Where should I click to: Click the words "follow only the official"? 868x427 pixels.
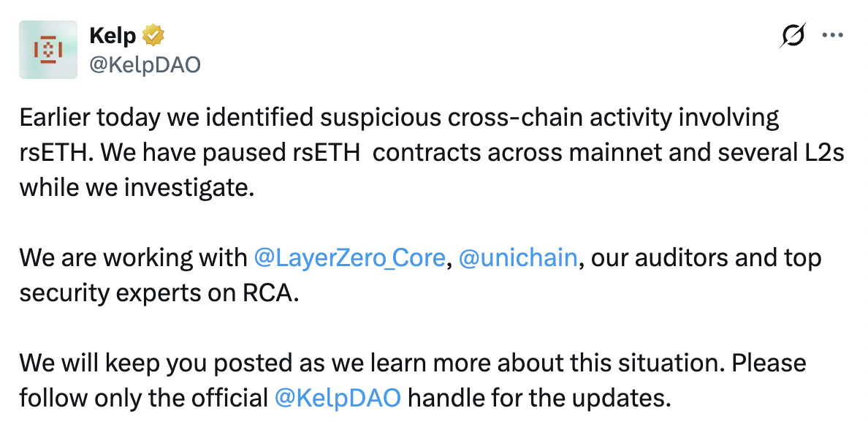(143, 398)
